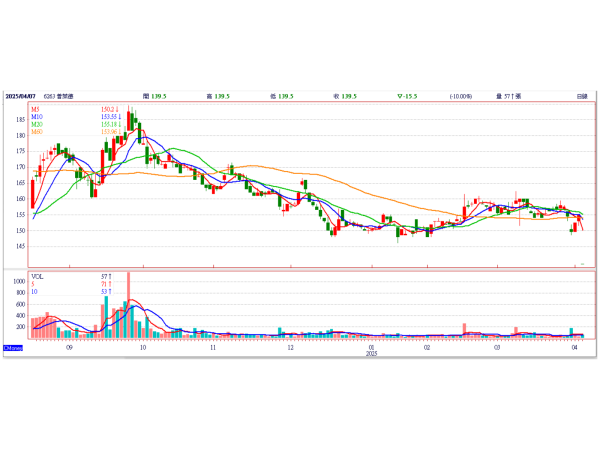Click the stock name 6263 普萊德

(72, 96)
